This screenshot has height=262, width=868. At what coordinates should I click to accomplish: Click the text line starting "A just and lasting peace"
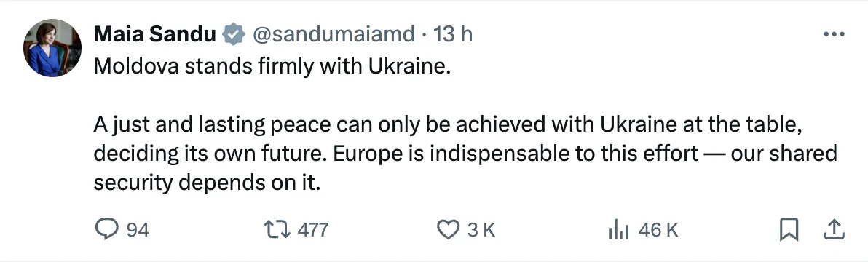point(448,125)
